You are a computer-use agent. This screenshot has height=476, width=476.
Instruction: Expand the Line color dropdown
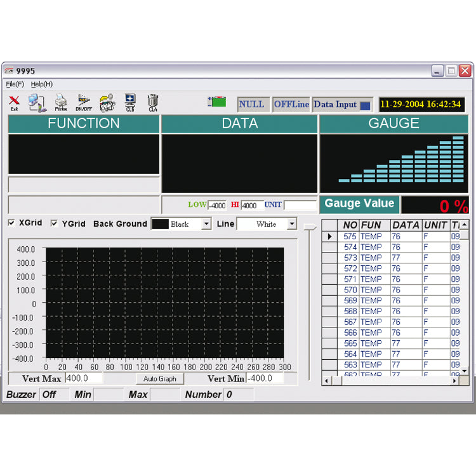[x=291, y=224]
